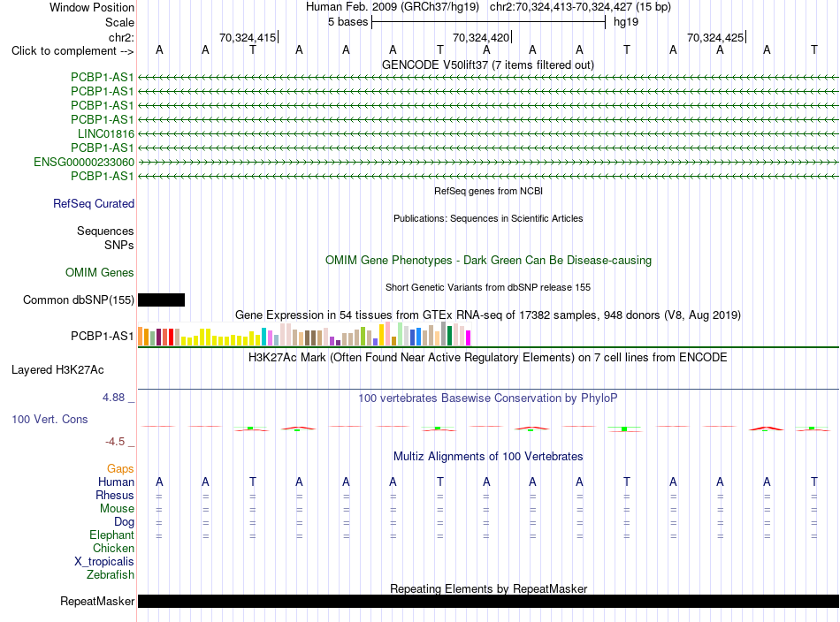Open the ENSG00000233060 gene label
The height and width of the screenshot is (622, 840).
pyautogui.click(x=84, y=163)
